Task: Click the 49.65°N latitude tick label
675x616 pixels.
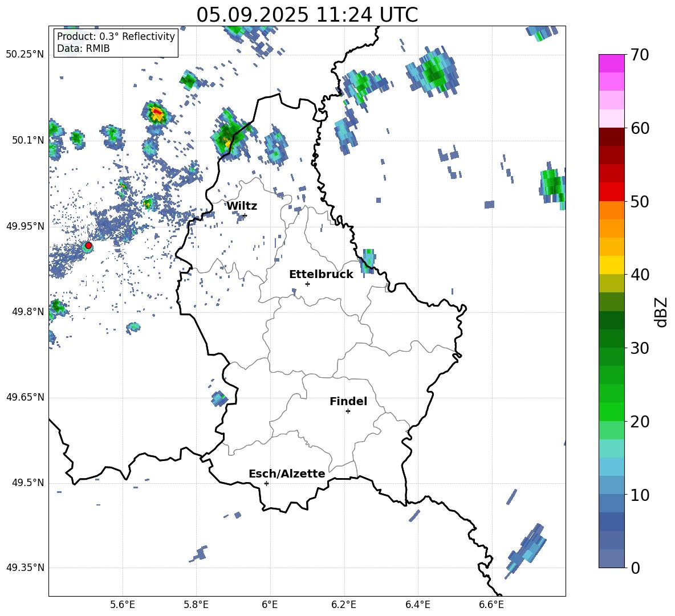Action: 25,397
